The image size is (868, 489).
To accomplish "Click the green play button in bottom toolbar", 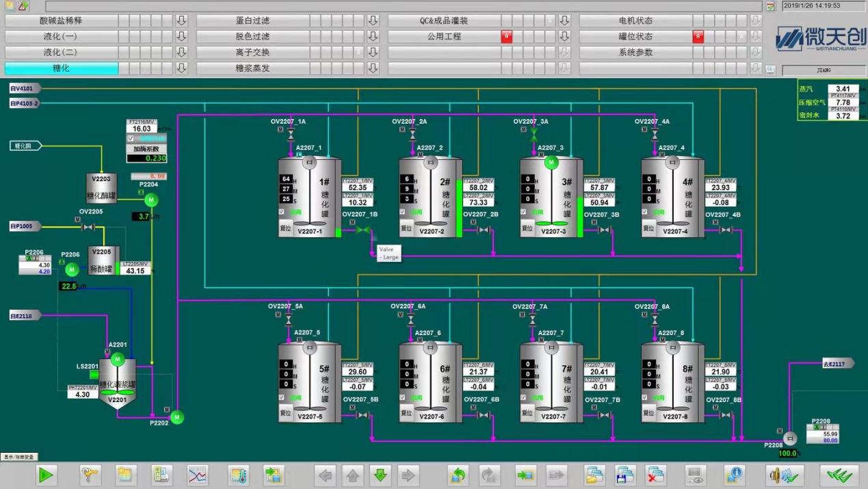I will pyautogui.click(x=46, y=475).
